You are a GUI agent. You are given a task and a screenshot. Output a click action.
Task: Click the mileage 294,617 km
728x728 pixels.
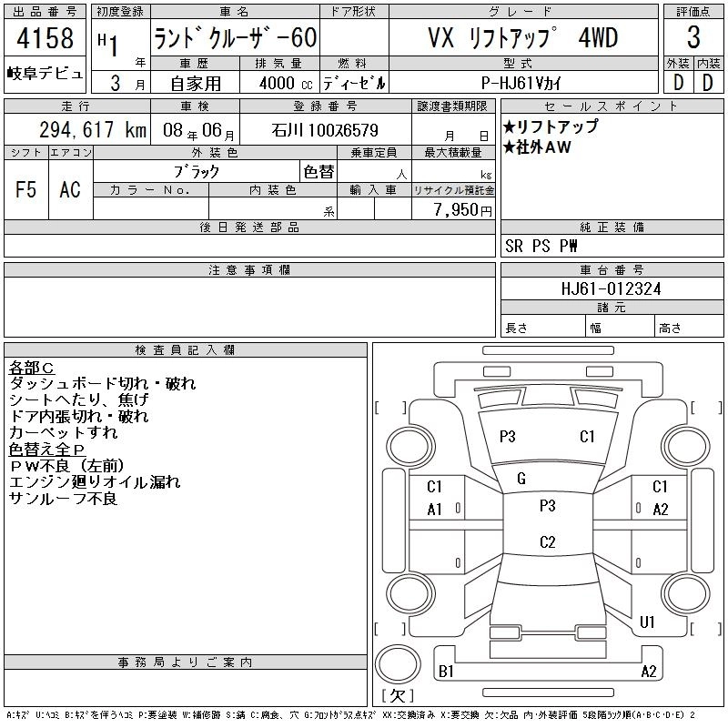[93, 129]
